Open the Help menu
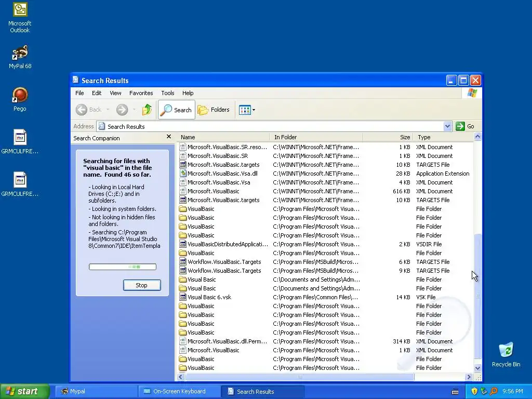This screenshot has width=532, height=399. point(188,93)
